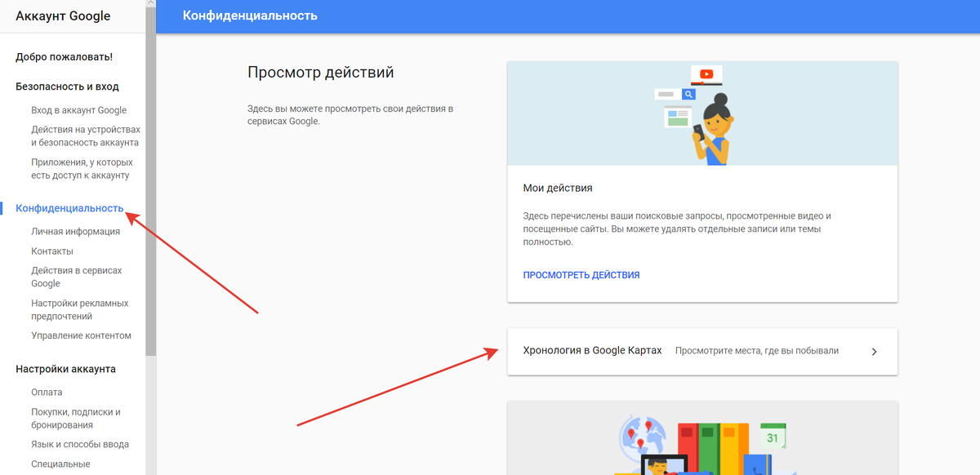Image resolution: width=980 pixels, height=475 pixels.
Task: Click the Аккаунт Google header title
Action: point(63,16)
